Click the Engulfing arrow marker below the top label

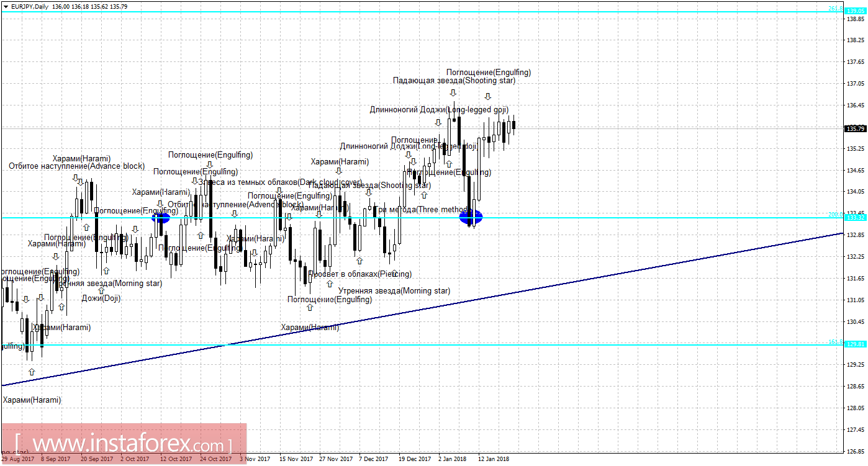click(488, 97)
